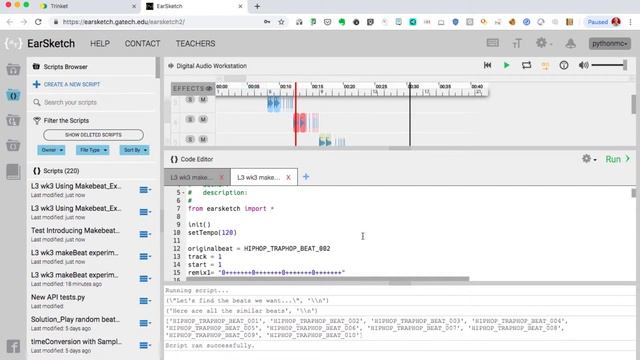Open the TEACHERS menu

pyautogui.click(x=196, y=43)
